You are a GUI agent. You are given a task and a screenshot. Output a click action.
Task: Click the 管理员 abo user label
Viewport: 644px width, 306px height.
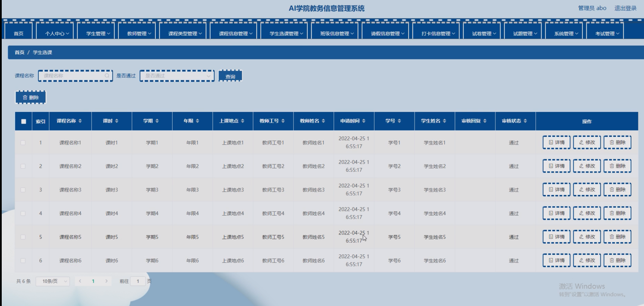592,8
